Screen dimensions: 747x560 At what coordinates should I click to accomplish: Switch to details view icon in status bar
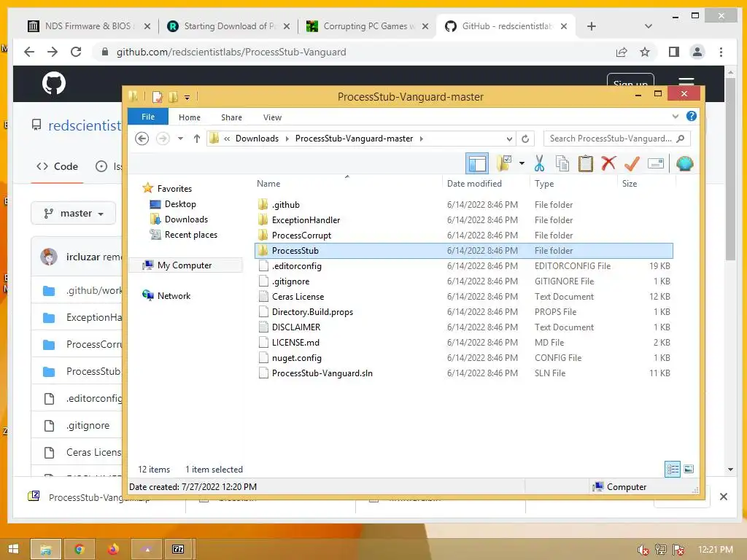click(x=672, y=469)
